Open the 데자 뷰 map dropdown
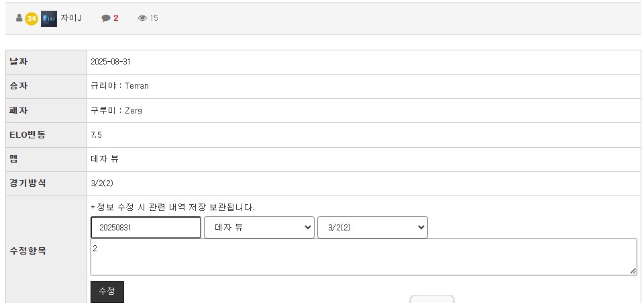This screenshot has width=644, height=303. pos(259,227)
